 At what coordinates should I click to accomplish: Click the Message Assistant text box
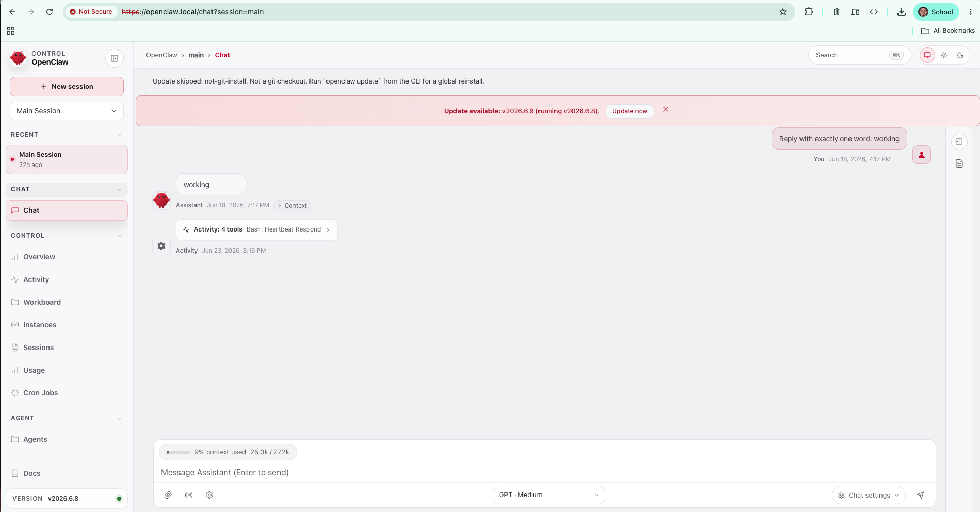click(x=544, y=472)
